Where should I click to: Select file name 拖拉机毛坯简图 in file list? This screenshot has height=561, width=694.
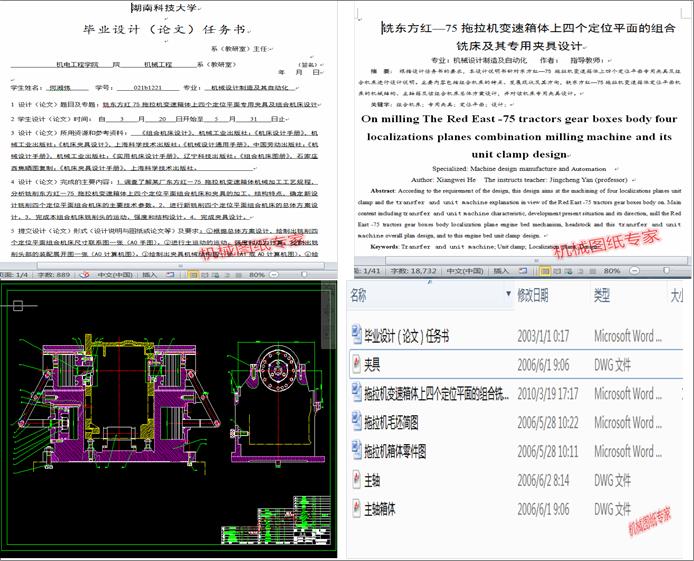[391, 423]
